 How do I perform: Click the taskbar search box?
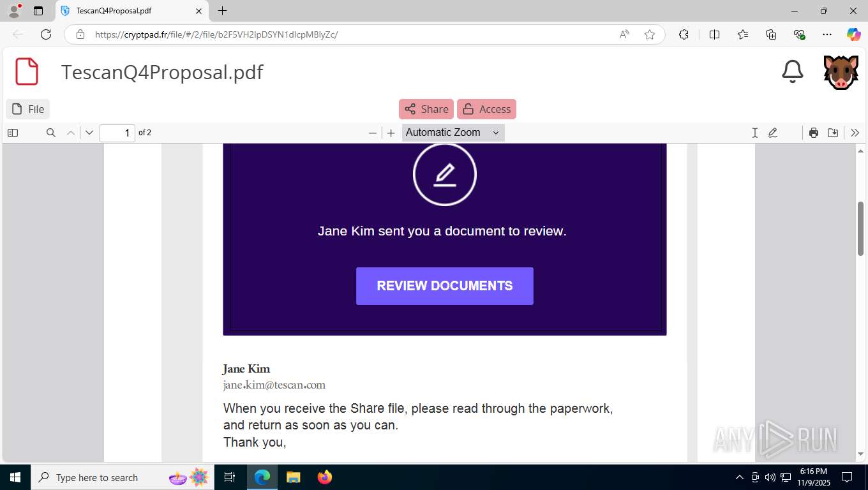tap(123, 477)
